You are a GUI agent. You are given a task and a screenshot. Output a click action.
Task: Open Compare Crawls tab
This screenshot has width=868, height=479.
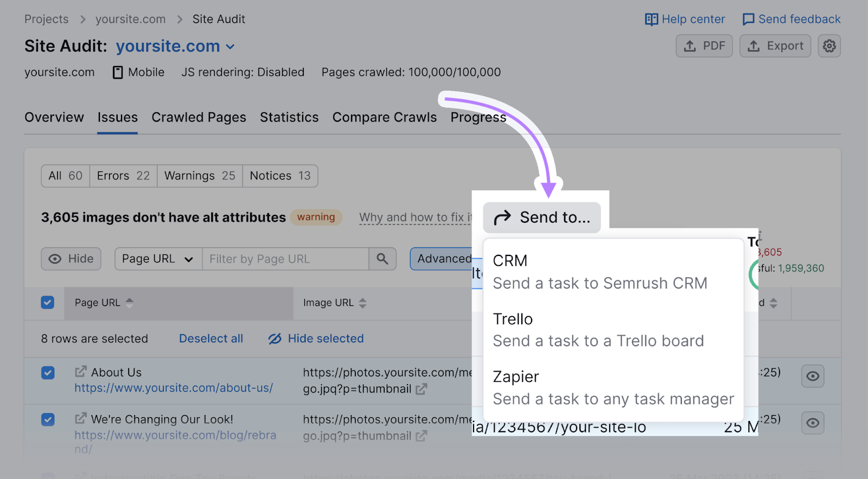pos(385,117)
